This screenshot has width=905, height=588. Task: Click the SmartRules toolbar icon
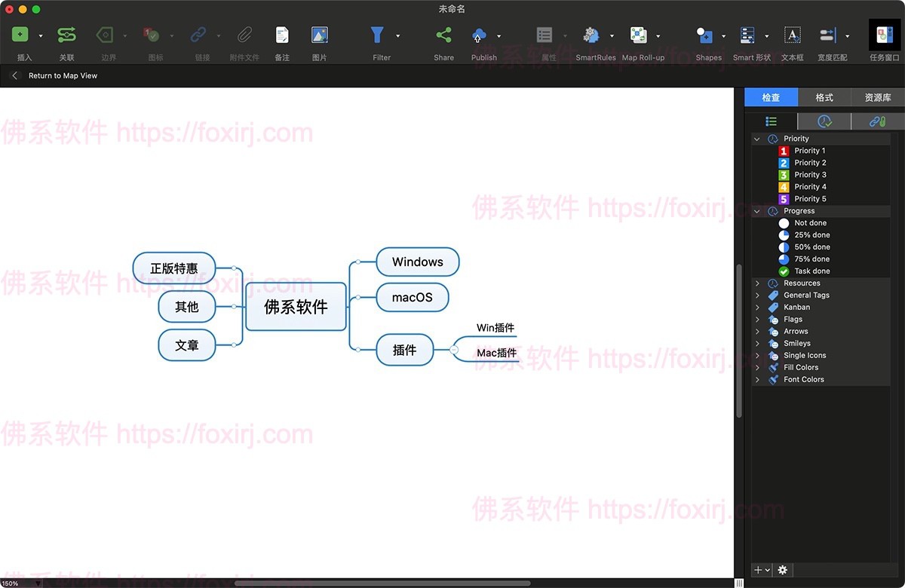click(591, 35)
